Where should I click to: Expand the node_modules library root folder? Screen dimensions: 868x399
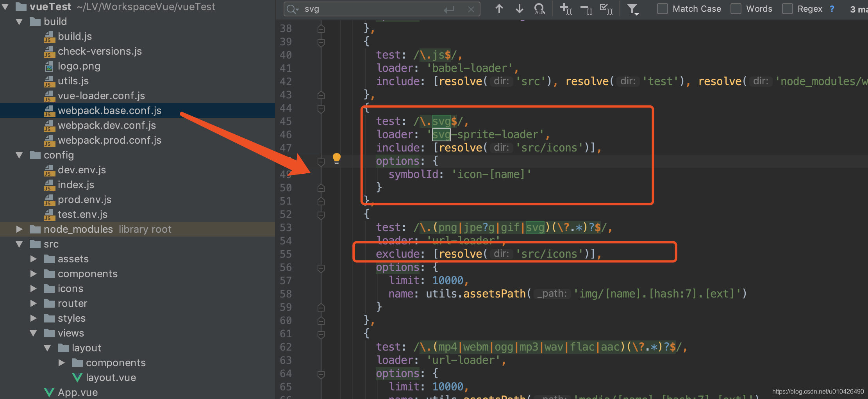tap(18, 229)
